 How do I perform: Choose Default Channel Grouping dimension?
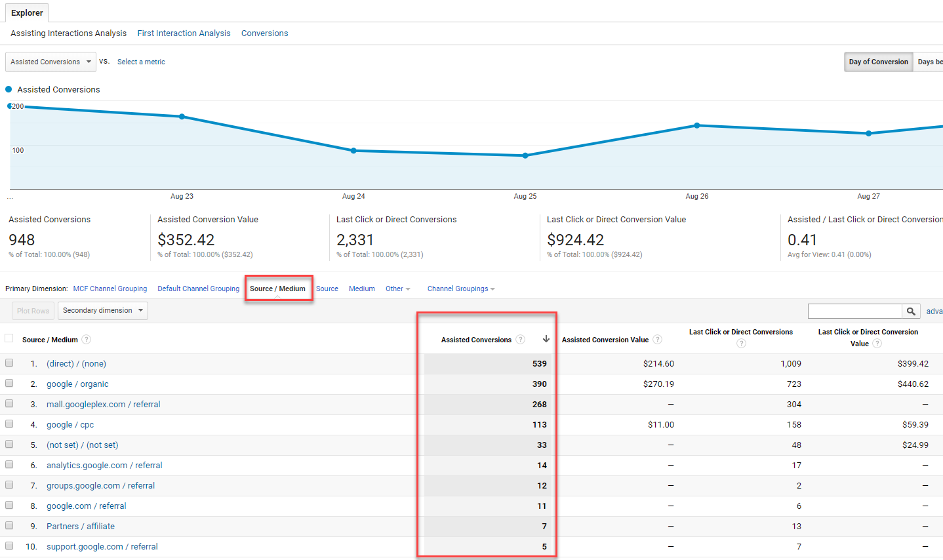click(199, 289)
